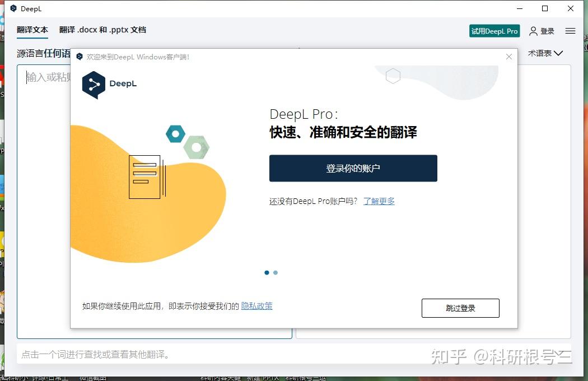This screenshot has width=588, height=381.
Task: Click the DeepL logo icon in the title bar
Action: click(13, 8)
